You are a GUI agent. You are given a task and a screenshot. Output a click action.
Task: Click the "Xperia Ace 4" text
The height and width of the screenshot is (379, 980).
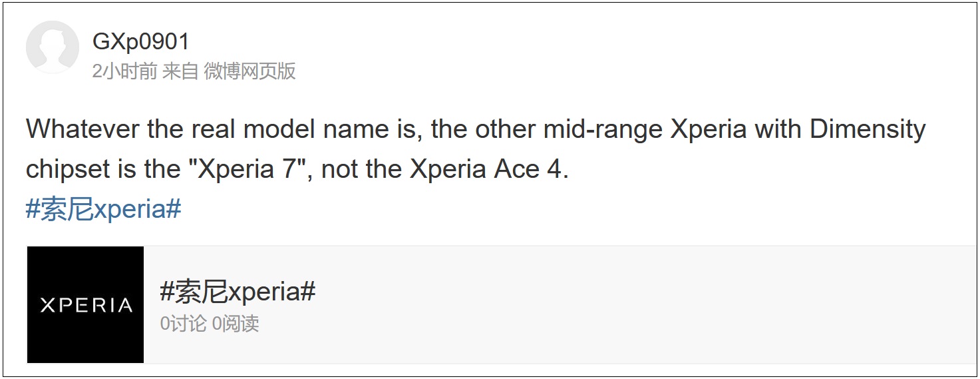(486, 169)
